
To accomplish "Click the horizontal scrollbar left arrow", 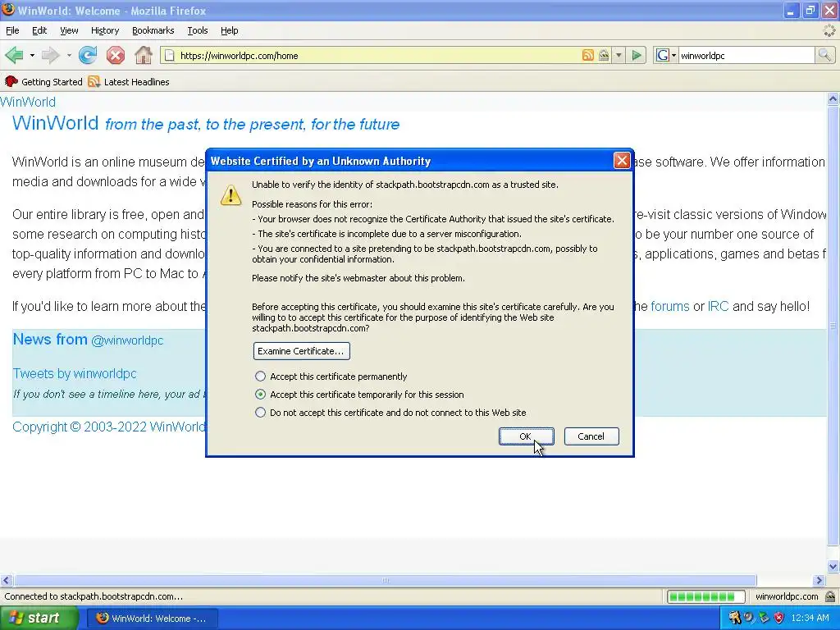I will (6, 580).
